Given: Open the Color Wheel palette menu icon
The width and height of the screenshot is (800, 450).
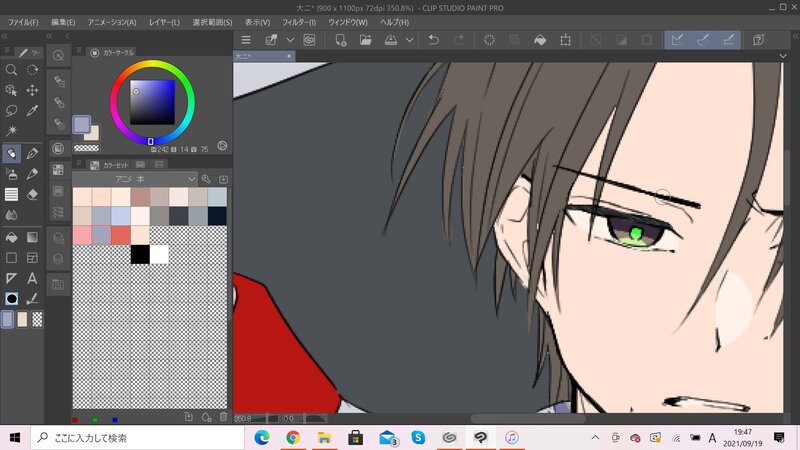Looking at the screenshot, I should coord(79,49).
